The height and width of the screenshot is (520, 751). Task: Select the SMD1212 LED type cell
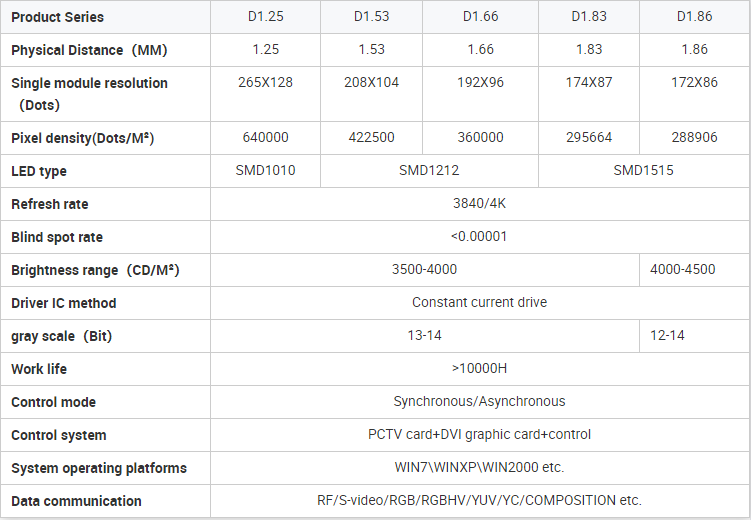429,170
